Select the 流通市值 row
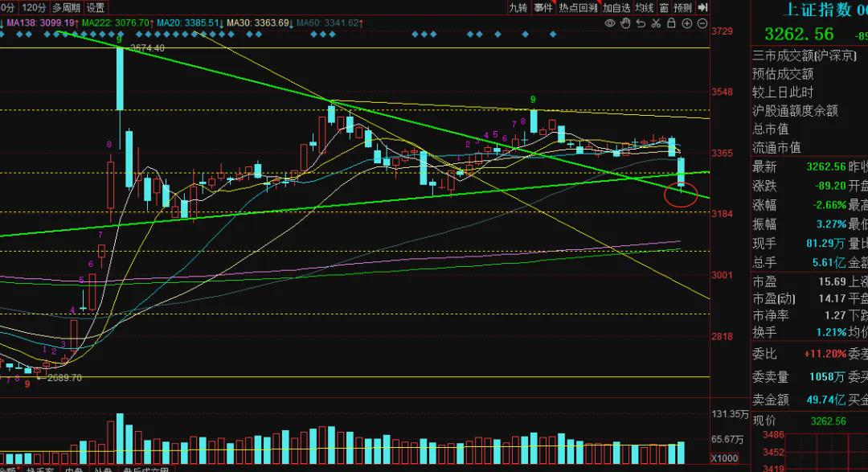 (x=776, y=147)
